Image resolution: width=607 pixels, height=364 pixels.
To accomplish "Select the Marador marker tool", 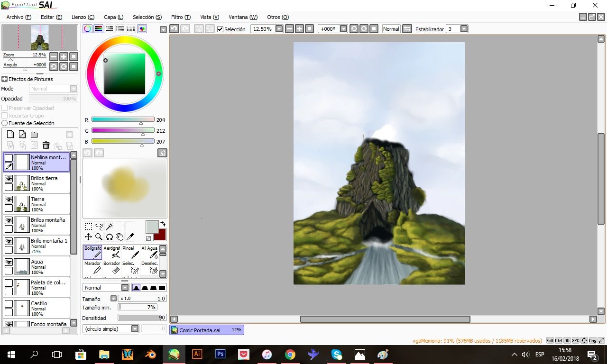I will tap(92, 267).
